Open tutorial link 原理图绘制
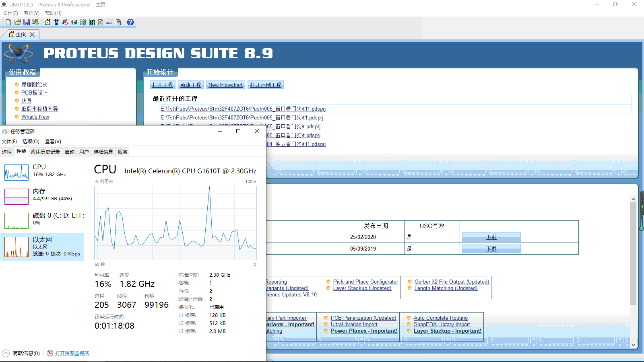The image size is (644, 362). click(34, 85)
